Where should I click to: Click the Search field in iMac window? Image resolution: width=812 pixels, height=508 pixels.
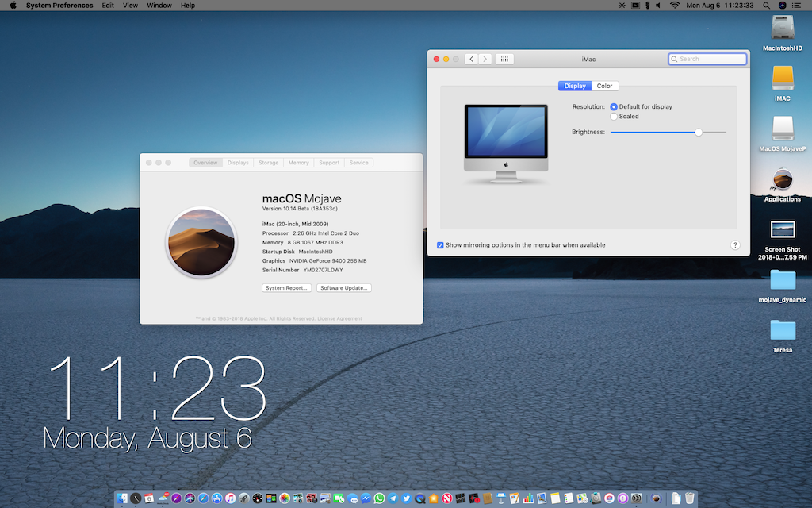point(707,59)
